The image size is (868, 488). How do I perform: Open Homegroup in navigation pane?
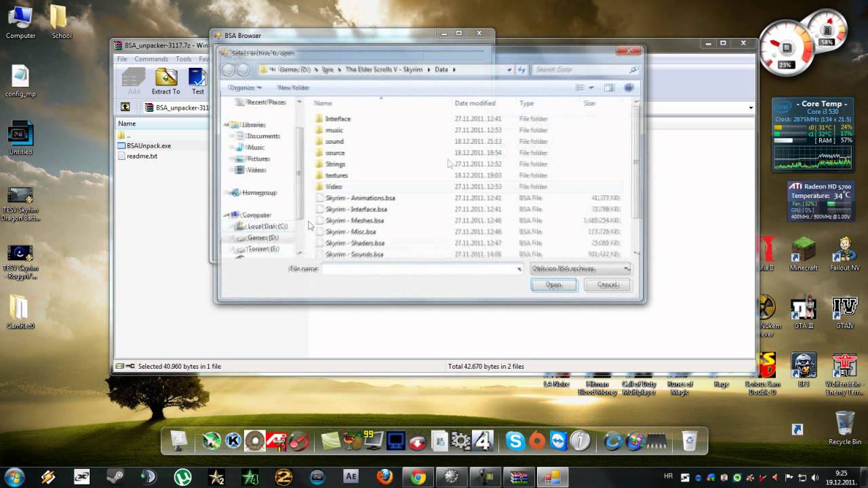[x=258, y=192]
